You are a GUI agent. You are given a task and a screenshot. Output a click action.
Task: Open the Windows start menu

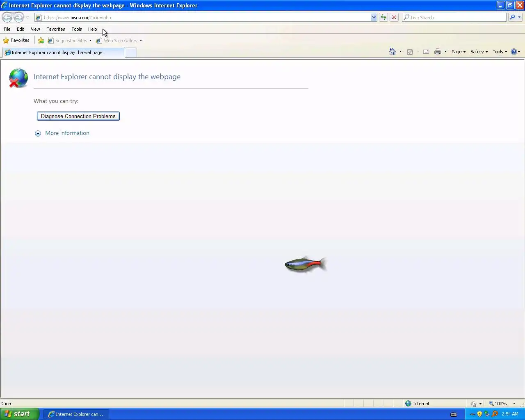pyautogui.click(x=20, y=414)
